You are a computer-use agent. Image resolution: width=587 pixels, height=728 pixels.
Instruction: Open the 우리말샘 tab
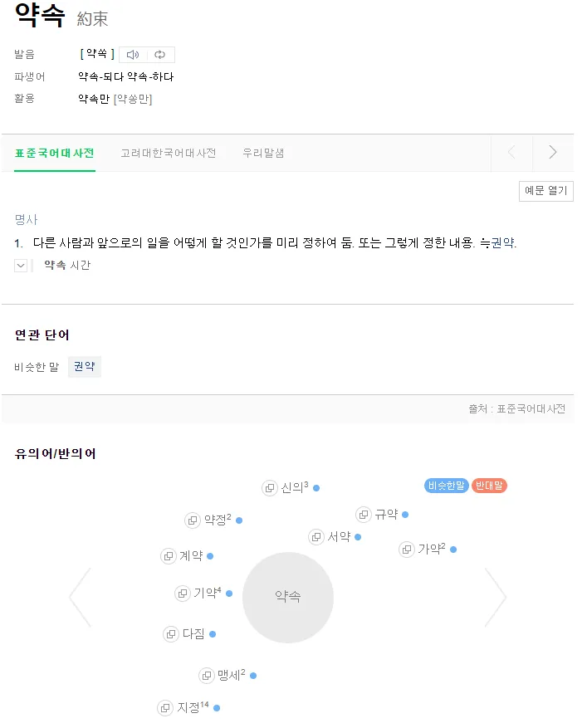[263, 154]
